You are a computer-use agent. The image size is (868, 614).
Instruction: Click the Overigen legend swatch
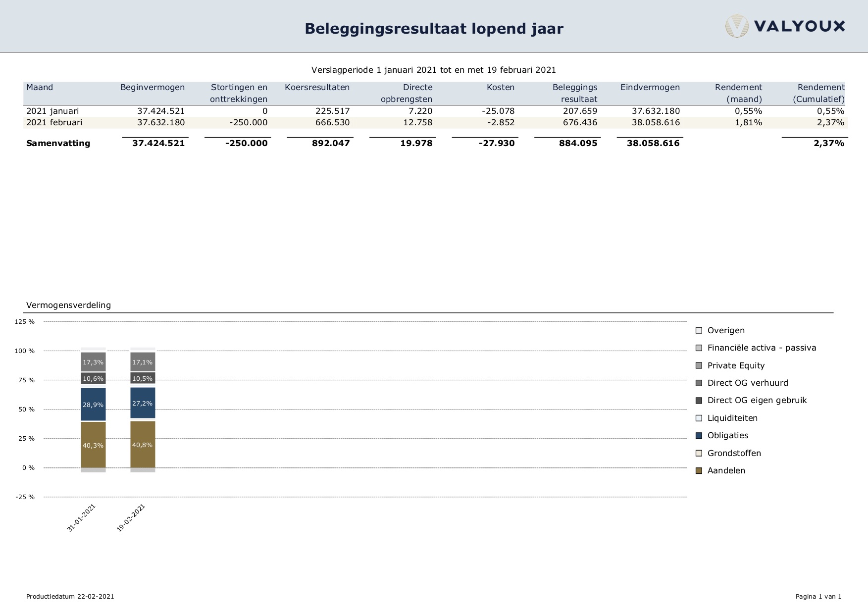point(699,330)
